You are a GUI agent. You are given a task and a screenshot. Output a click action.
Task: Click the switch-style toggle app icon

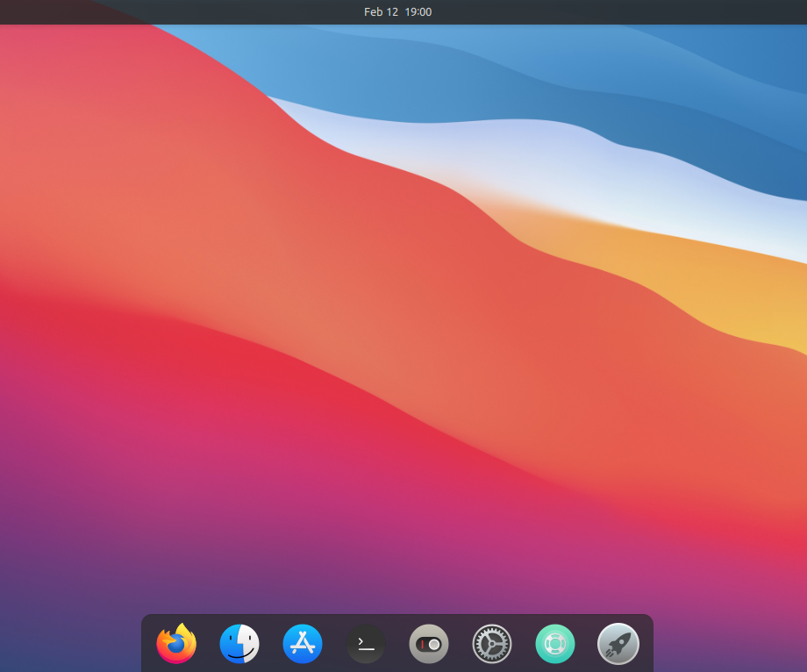click(428, 643)
